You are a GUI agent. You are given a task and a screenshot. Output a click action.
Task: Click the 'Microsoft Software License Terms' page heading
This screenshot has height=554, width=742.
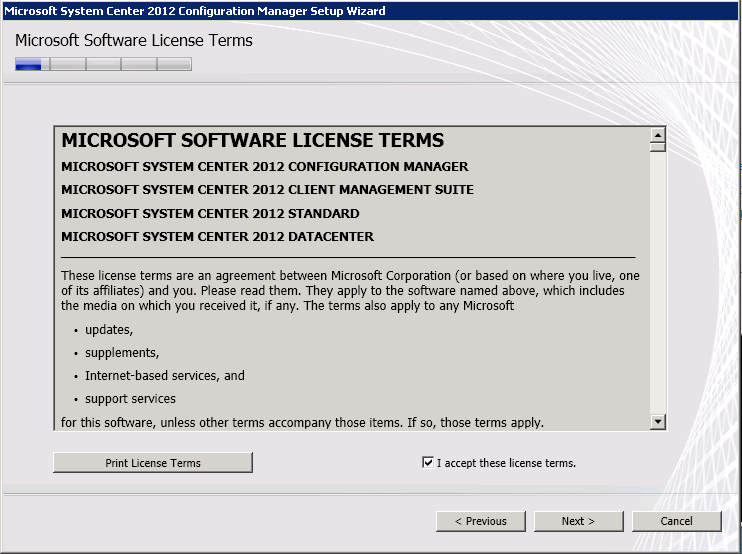pos(134,41)
